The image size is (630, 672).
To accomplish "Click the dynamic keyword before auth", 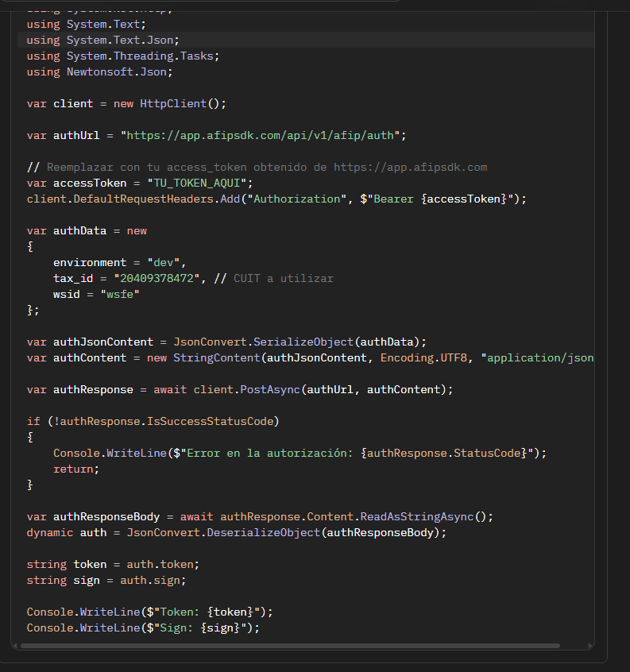I will 50,532.
